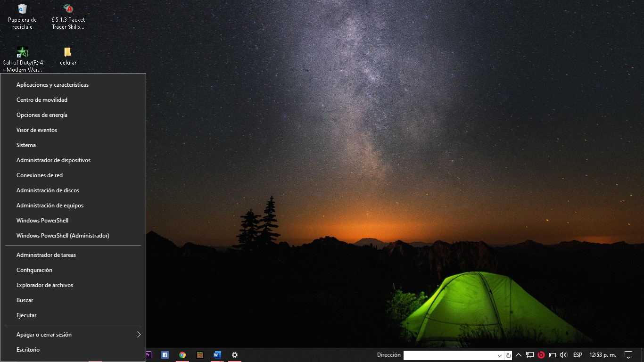Expand the Apagar o cerrar sesión submenu
Viewport: 644px width, 362px height.
pos(139,335)
